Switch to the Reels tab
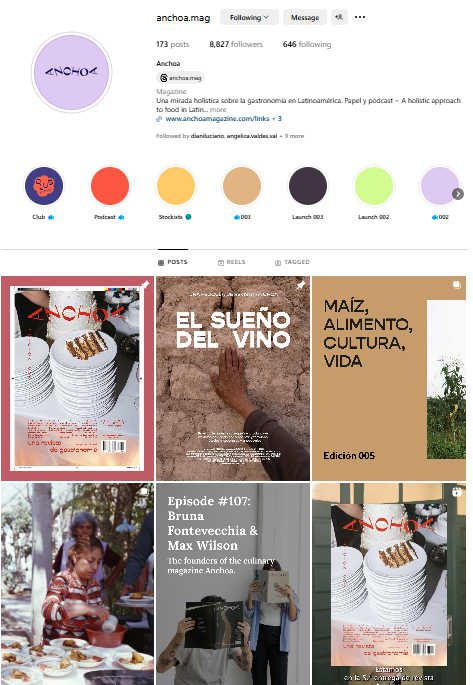This screenshot has height=685, width=473. (231, 262)
